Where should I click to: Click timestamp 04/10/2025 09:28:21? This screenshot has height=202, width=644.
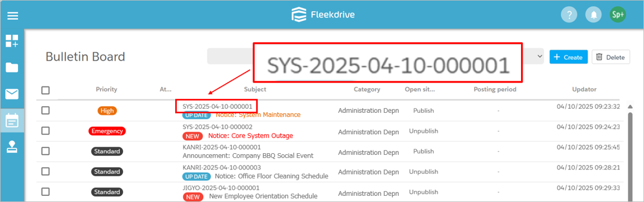pos(588,168)
